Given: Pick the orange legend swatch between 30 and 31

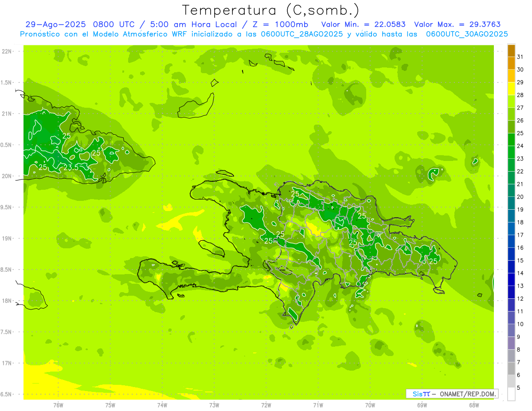Looking at the screenshot, I should (511, 63).
